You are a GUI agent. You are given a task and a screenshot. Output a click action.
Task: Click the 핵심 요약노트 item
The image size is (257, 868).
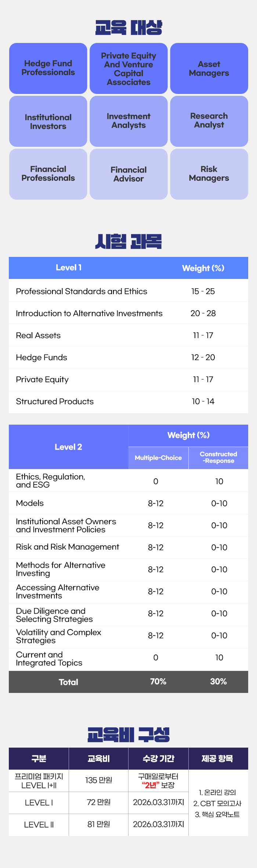(217, 814)
